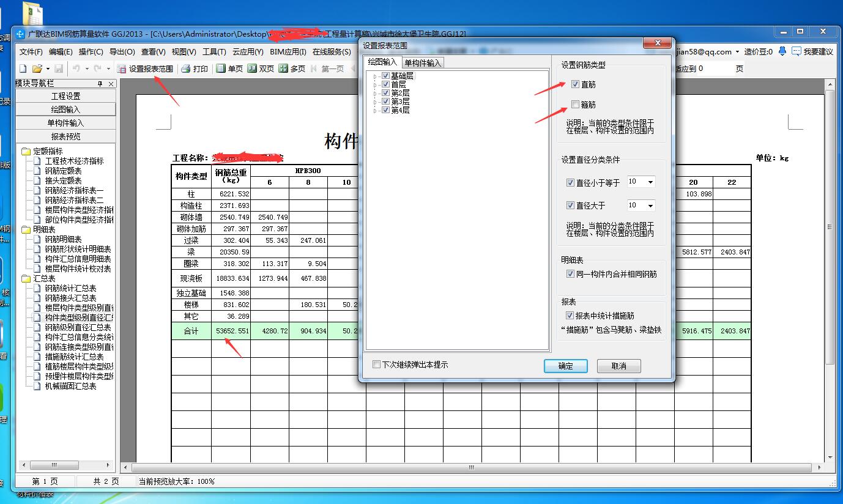Switch to 多页 multi page view
843x504 pixels.
[x=292, y=69]
